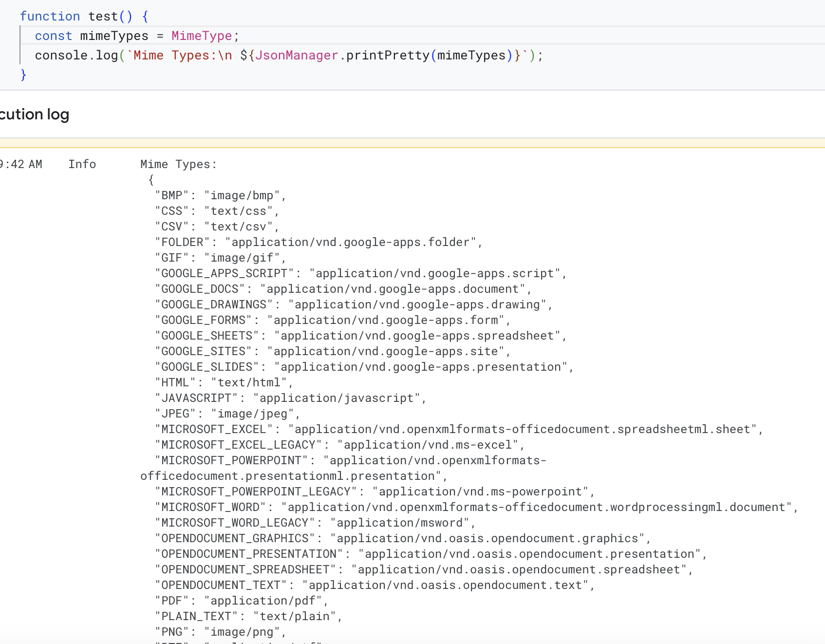This screenshot has height=644, width=825.
Task: Click the 9:42 AM log timestamp
Action: click(x=21, y=165)
